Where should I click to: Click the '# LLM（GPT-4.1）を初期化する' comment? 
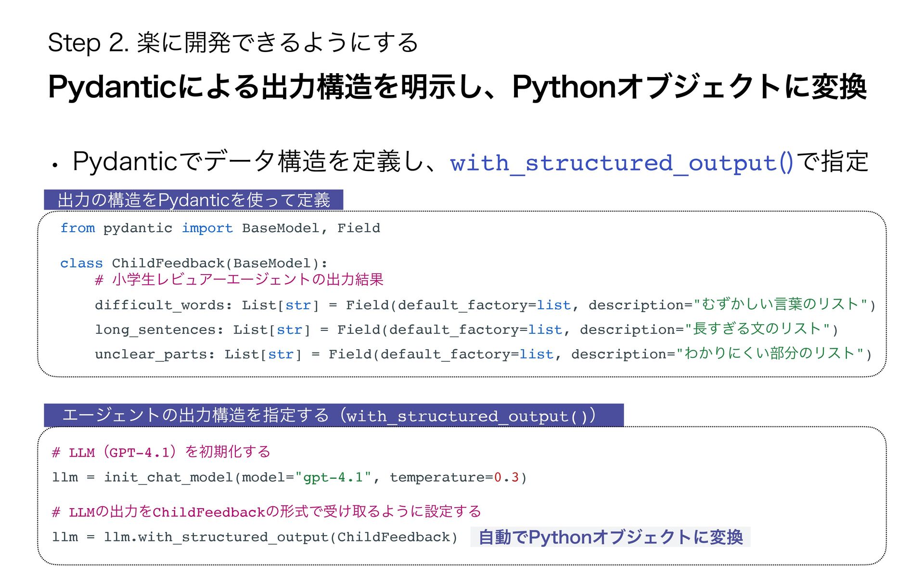click(161, 452)
